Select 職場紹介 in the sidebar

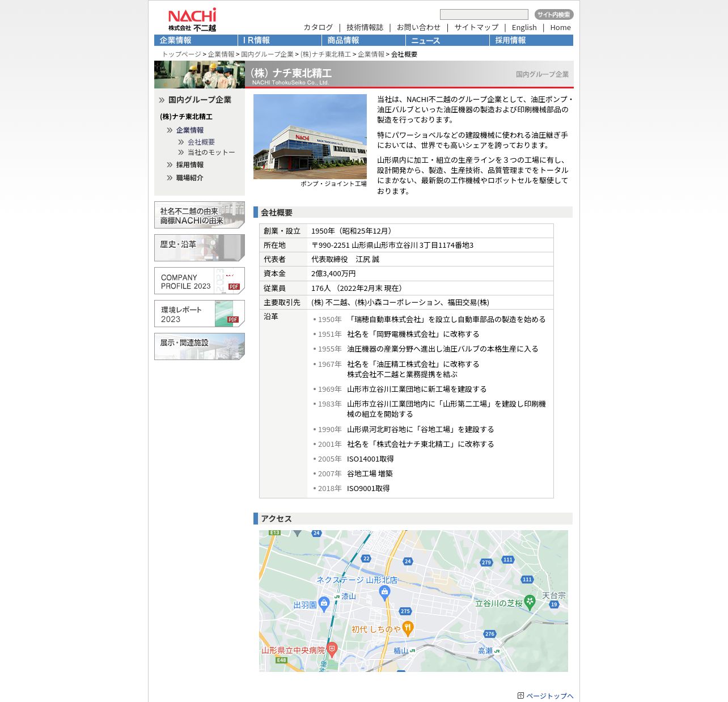pos(189,178)
